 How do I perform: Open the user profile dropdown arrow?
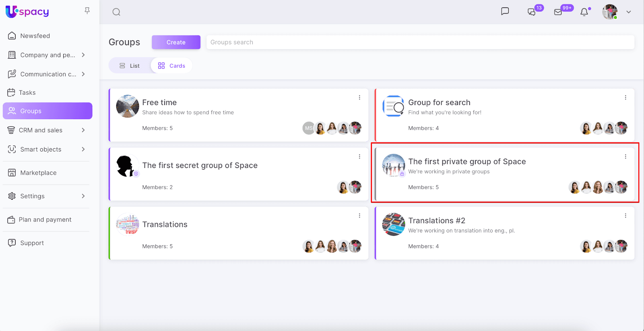pyautogui.click(x=628, y=12)
